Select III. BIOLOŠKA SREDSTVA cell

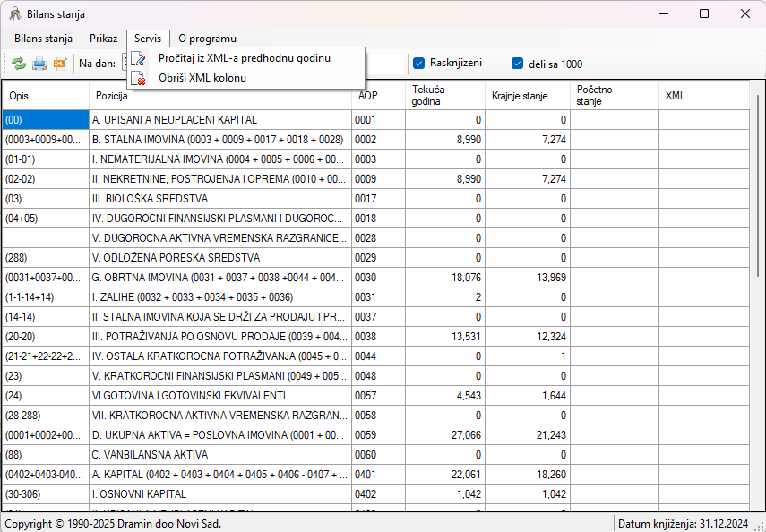tap(220, 199)
